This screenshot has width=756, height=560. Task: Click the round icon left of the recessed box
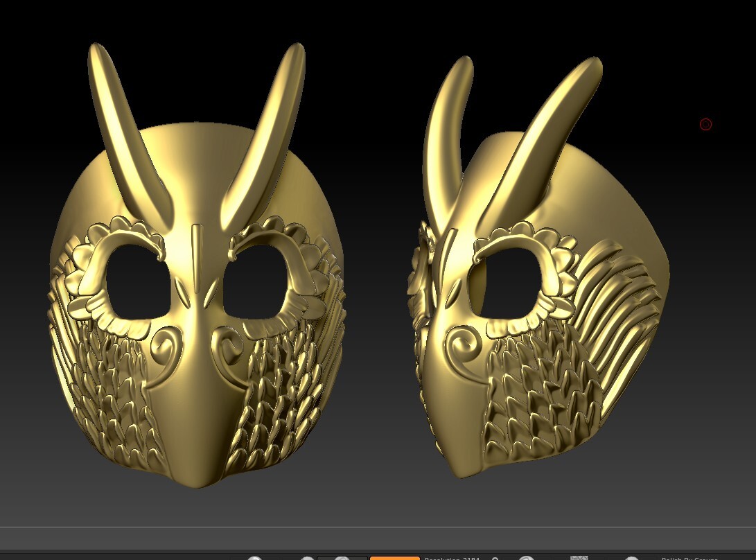coord(307,558)
